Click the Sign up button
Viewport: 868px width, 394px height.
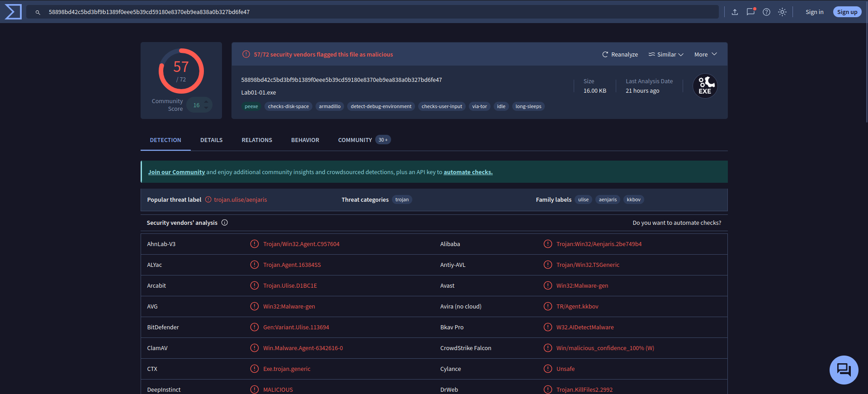(x=847, y=12)
